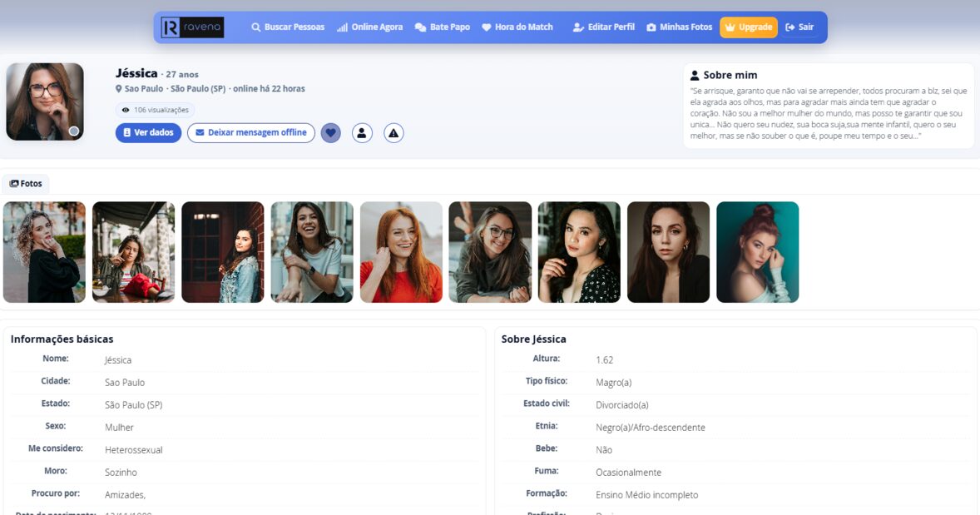Click the user icon beside Sobre mim

click(695, 75)
